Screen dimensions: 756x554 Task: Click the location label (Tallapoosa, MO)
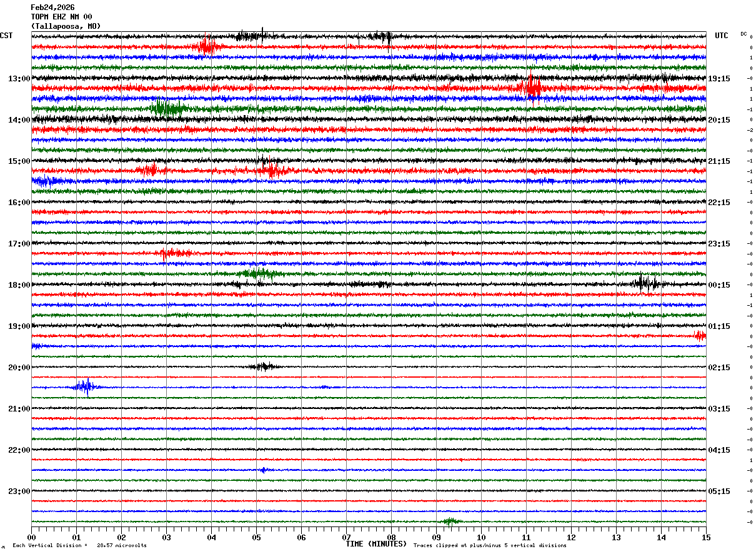pyautogui.click(x=66, y=26)
